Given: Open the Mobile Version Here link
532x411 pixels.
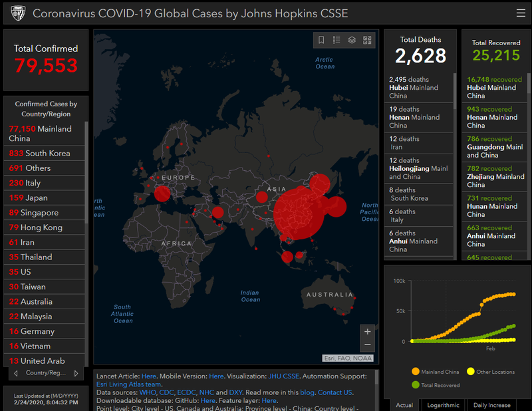Looking at the screenshot, I should pos(216,376).
